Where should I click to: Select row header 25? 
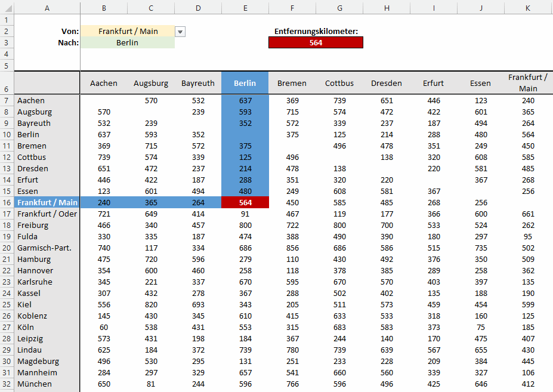[7, 304]
